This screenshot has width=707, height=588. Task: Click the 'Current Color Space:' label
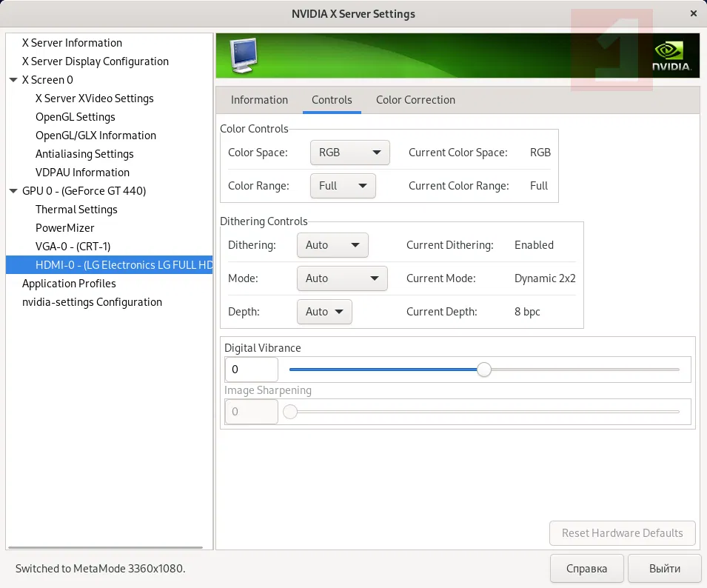(x=458, y=153)
